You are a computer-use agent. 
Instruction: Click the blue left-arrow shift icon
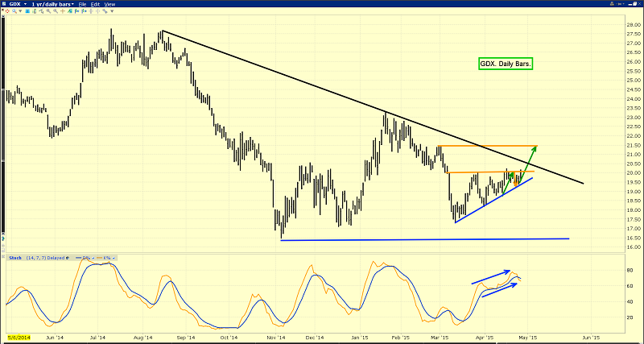coord(76,11)
